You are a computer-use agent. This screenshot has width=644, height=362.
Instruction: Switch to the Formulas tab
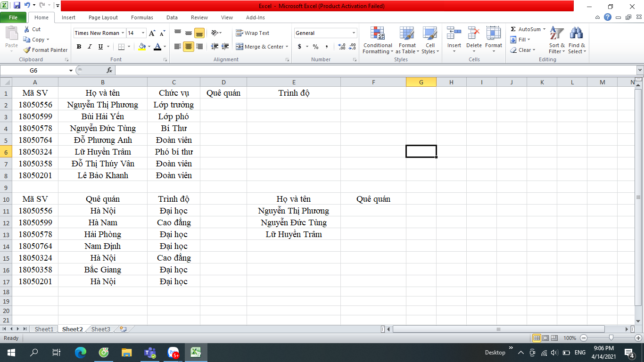click(142, 17)
